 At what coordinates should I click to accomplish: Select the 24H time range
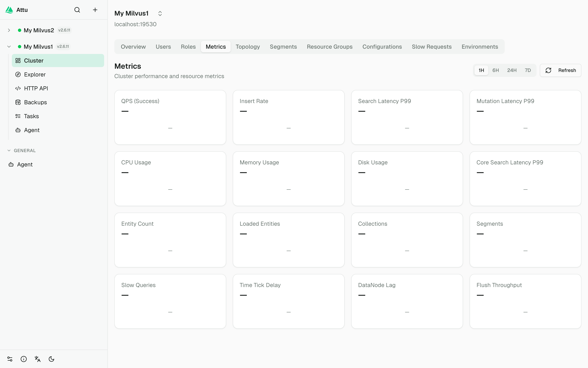tap(512, 70)
